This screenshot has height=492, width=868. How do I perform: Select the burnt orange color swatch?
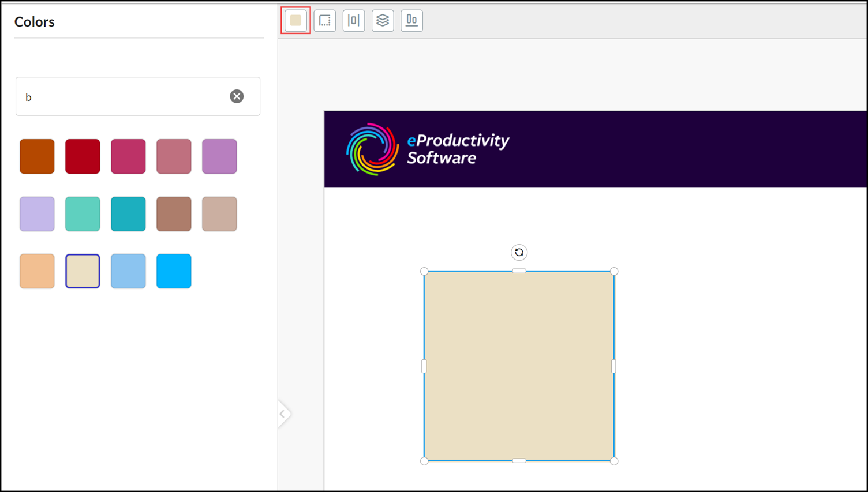[x=37, y=156]
